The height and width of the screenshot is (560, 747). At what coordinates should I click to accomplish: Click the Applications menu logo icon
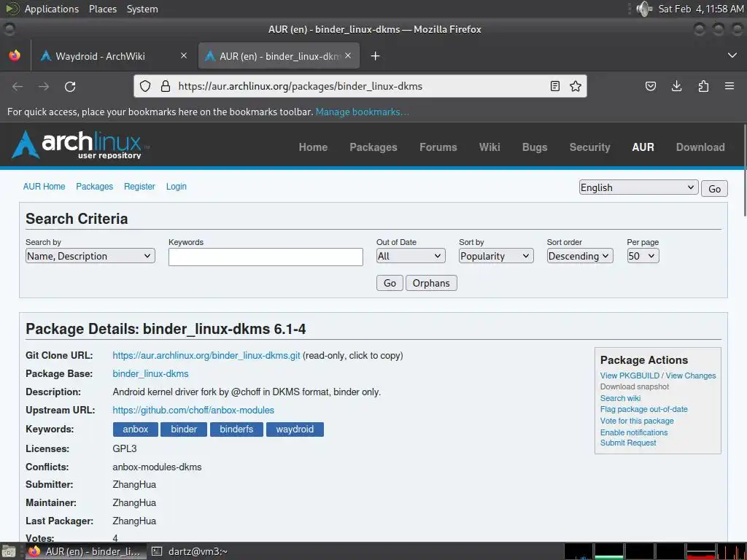12,9
